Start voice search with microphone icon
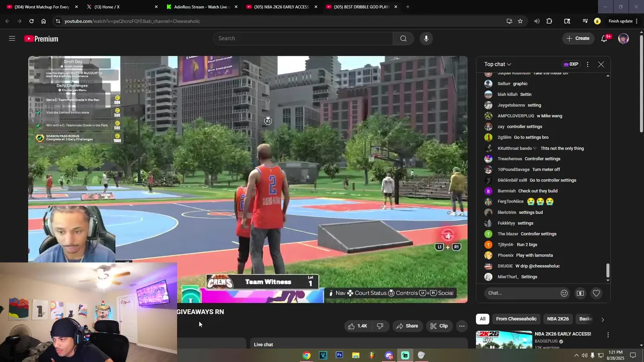644x362 pixels. click(x=426, y=39)
